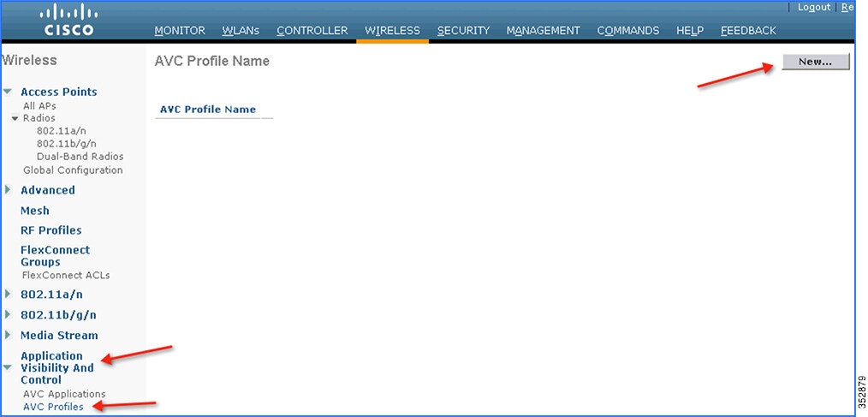Open Application Visibility And Control link
This screenshot has width=868, height=417.
click(x=57, y=367)
